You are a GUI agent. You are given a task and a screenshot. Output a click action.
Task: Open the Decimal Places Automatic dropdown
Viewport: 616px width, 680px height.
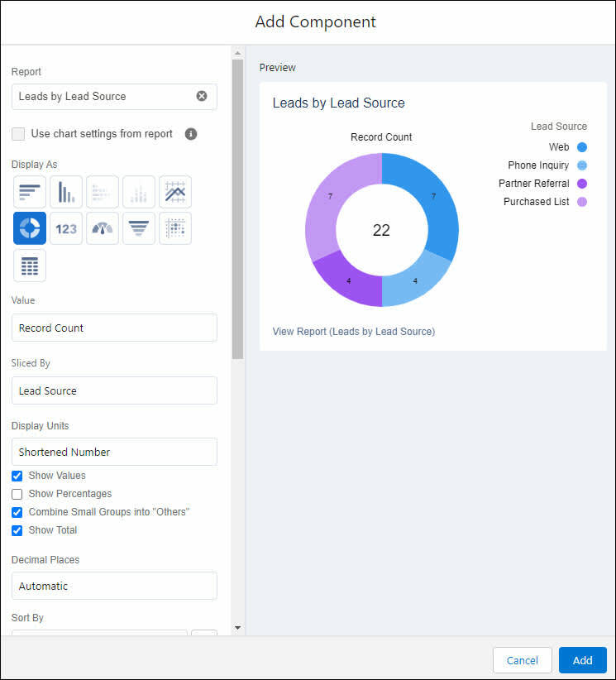(x=114, y=586)
